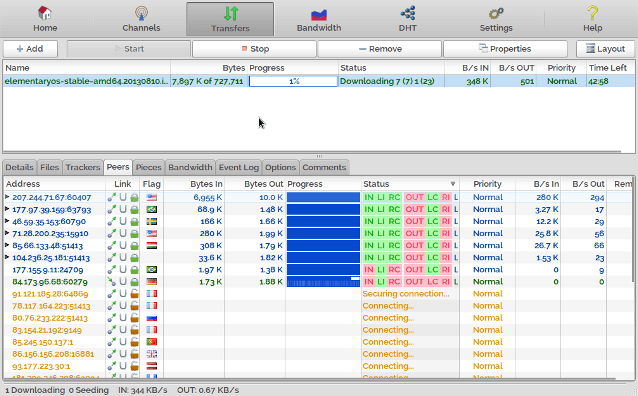Open the Home section
The width and height of the screenshot is (638, 396).
[45, 19]
